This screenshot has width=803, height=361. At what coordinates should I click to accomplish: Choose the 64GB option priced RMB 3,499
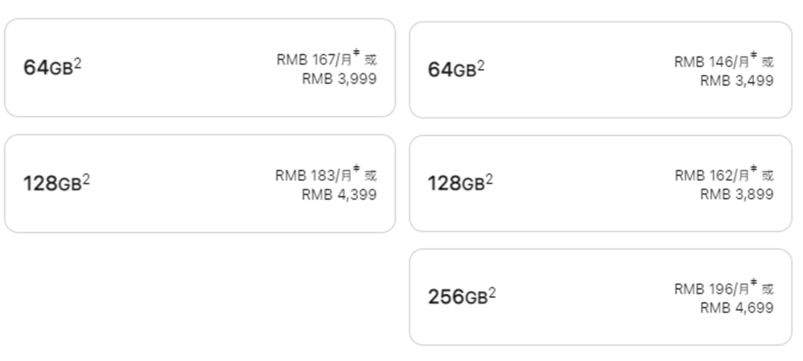(x=600, y=70)
